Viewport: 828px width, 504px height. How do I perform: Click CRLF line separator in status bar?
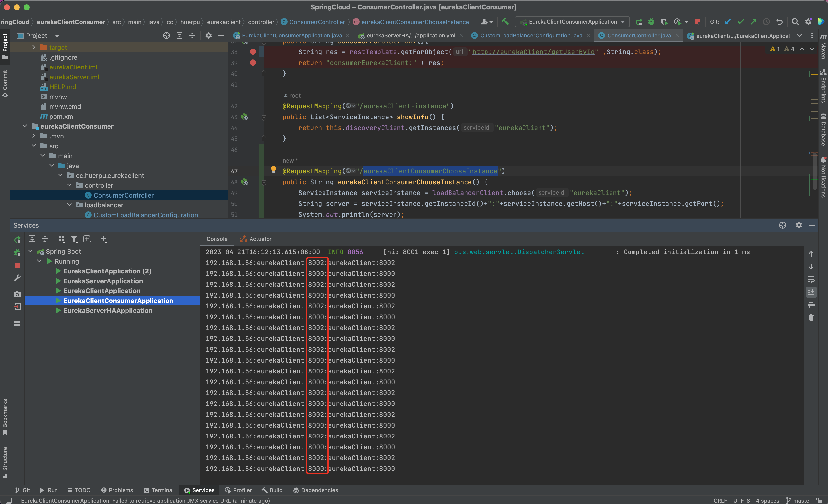(x=720, y=500)
